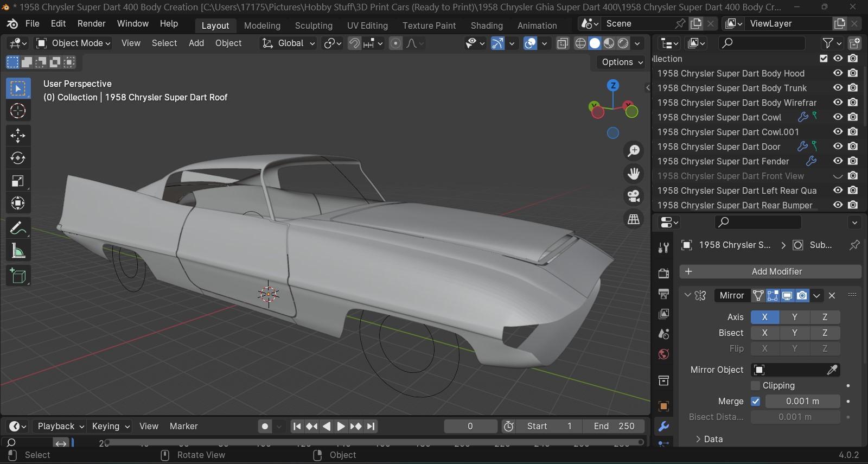Viewport: 868px width, 464px height.
Task: Toggle X-ray mode in viewport header
Action: coord(563,43)
